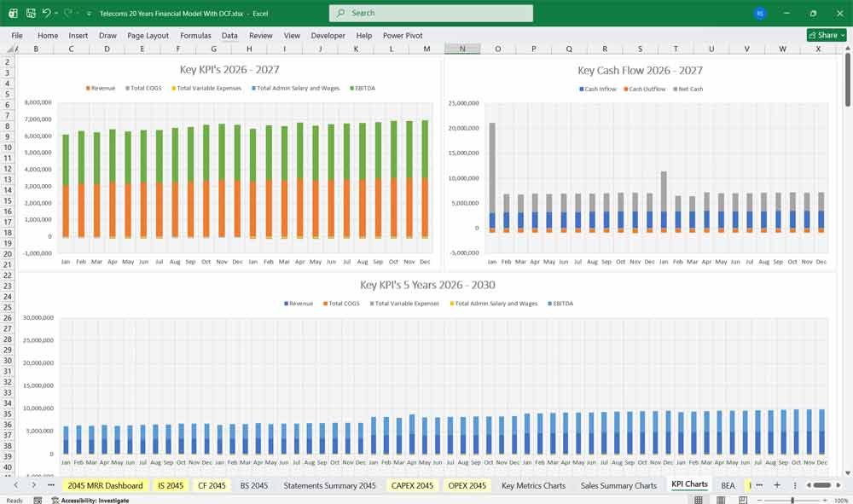Click zoom out minus button
This screenshot has height=504, width=853.
(x=759, y=501)
